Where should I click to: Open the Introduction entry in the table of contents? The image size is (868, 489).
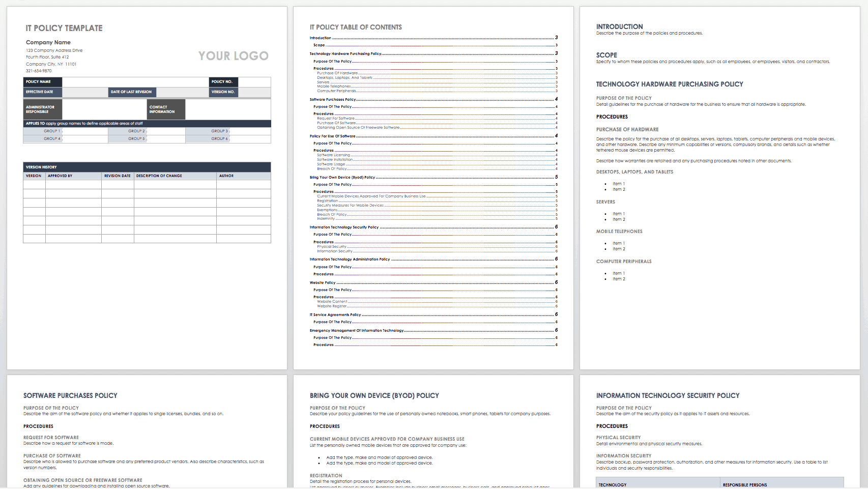321,38
